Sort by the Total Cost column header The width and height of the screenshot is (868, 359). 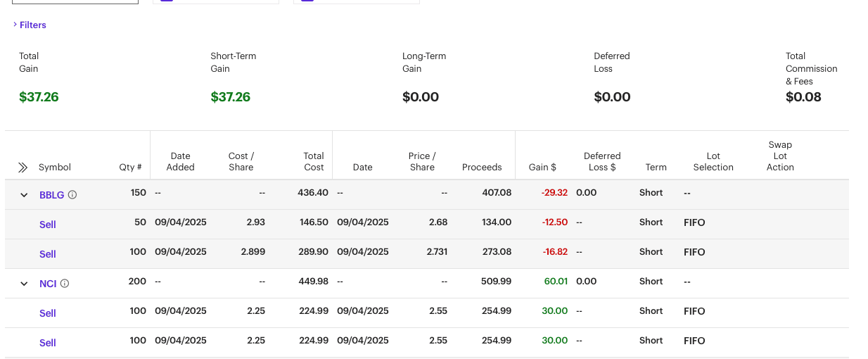314,162
